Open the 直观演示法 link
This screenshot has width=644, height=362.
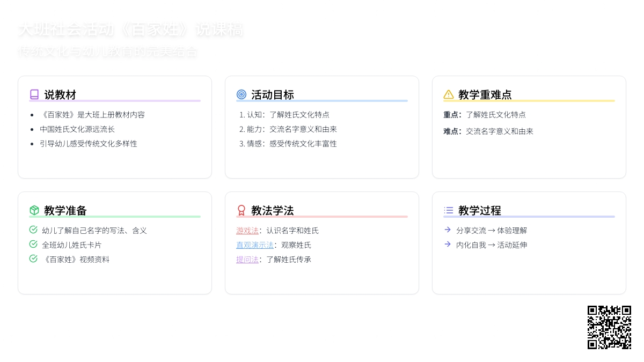(254, 245)
